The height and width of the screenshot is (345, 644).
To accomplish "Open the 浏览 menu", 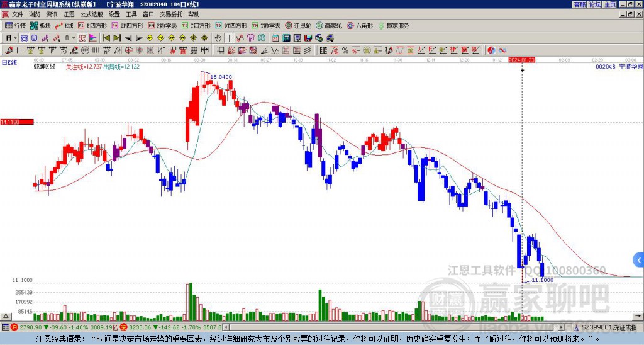I will (x=35, y=14).
